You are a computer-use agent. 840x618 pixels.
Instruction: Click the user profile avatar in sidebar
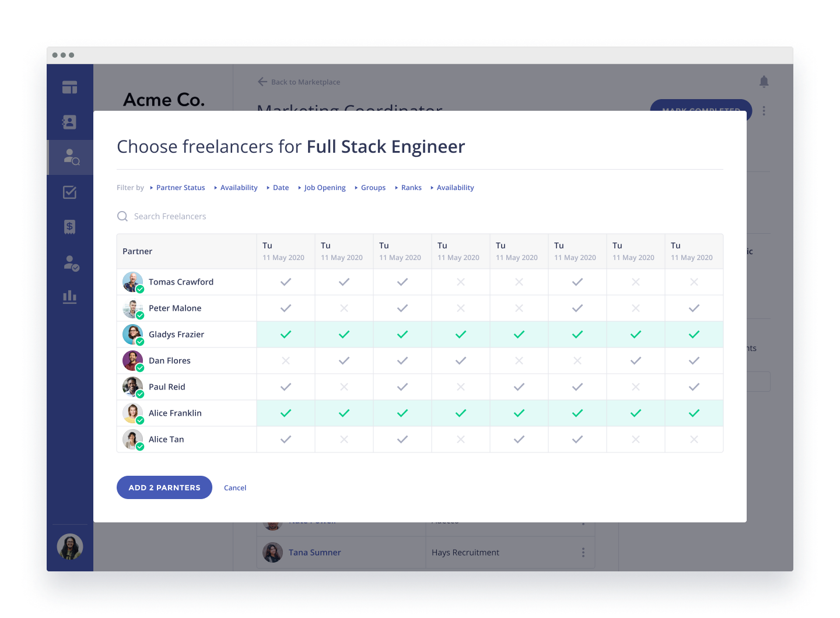pyautogui.click(x=70, y=547)
